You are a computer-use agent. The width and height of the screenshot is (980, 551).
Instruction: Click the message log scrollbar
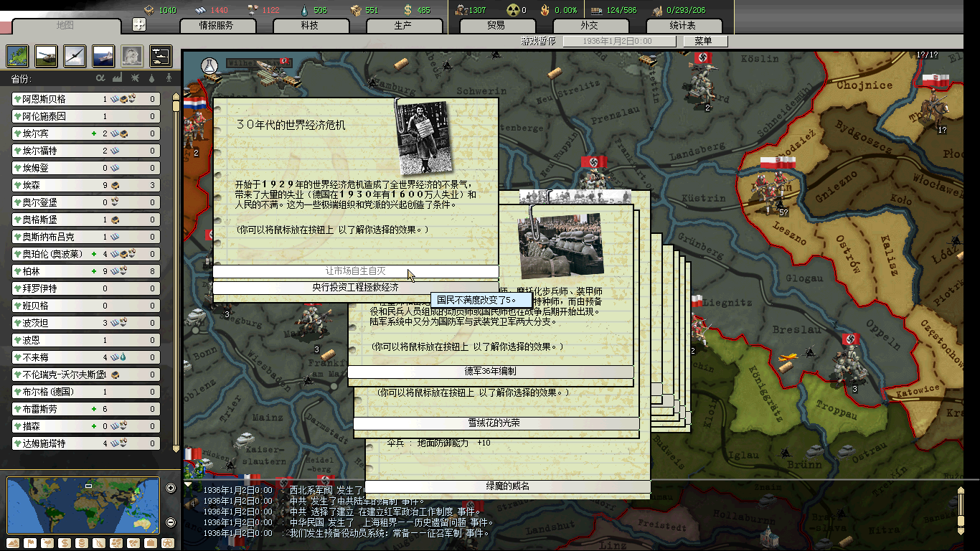(x=961, y=512)
